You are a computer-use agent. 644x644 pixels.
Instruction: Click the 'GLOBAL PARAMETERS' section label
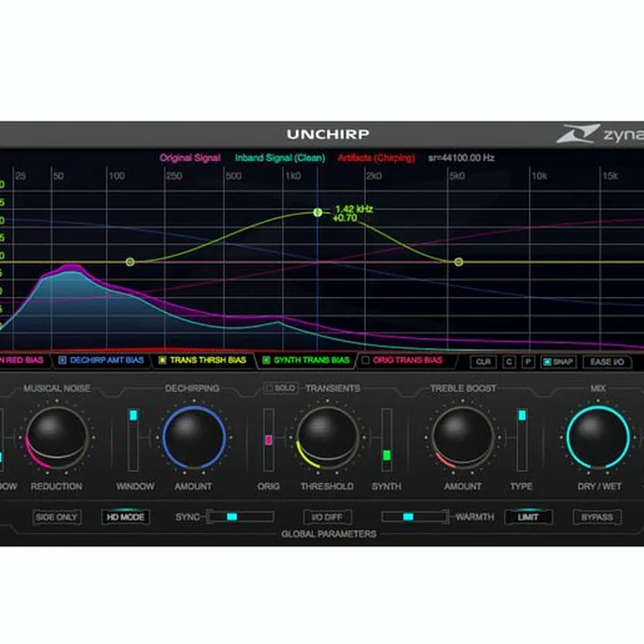pyautogui.click(x=328, y=534)
